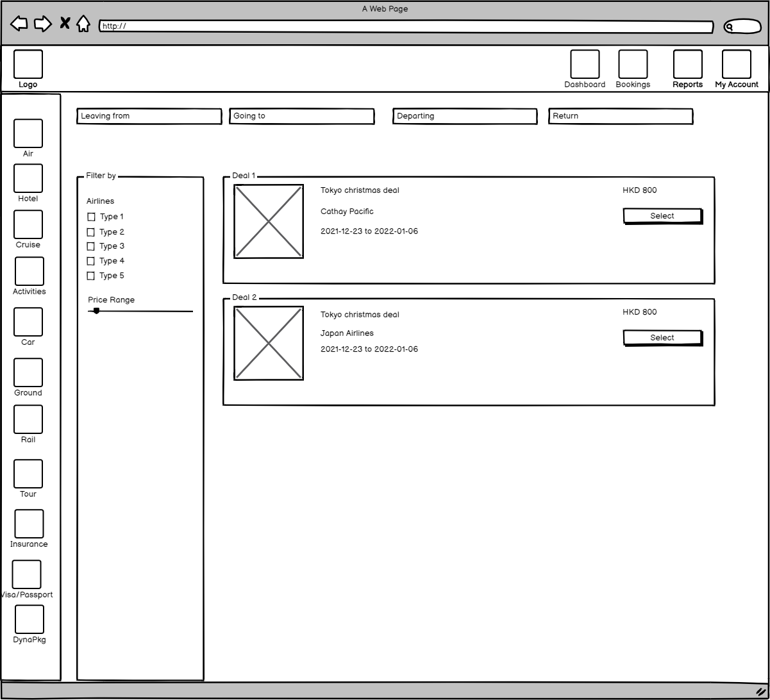Open the Going to field
Image resolution: width=770 pixels, height=700 pixels.
(x=301, y=116)
